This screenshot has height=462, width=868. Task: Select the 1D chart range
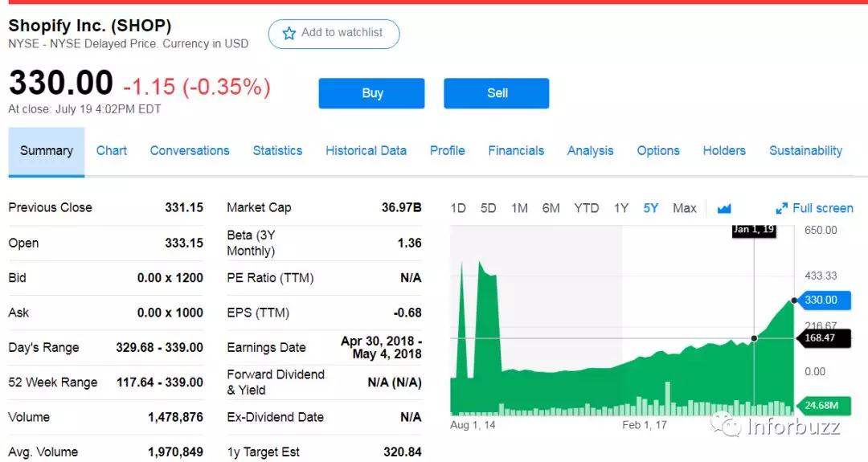[x=458, y=208]
